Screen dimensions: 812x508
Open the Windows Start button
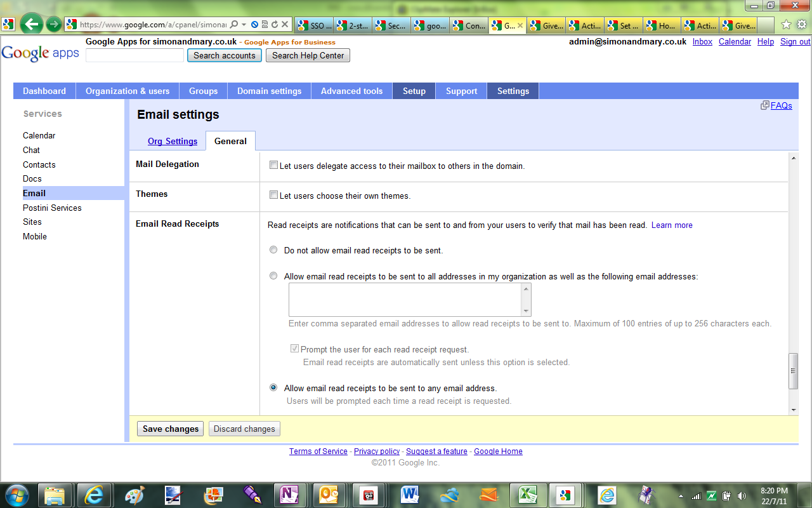(17, 495)
